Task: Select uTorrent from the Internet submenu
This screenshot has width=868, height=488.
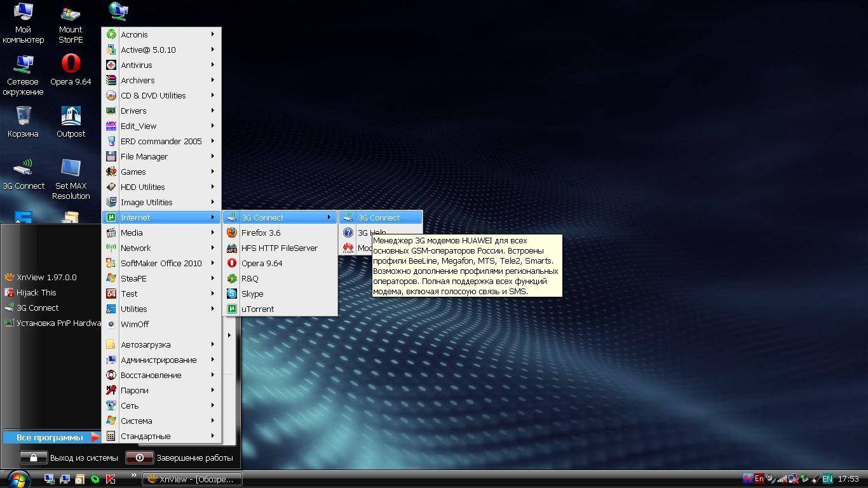Action: pos(257,309)
